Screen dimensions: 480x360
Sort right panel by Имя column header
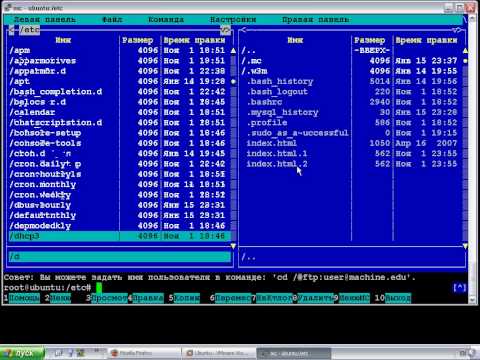[x=295, y=40]
